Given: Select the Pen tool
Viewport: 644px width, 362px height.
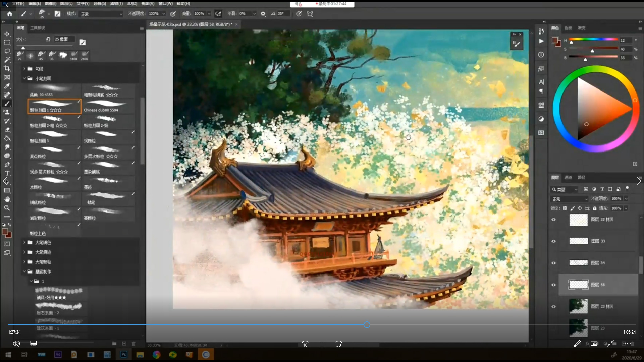Looking at the screenshot, I should click(7, 164).
